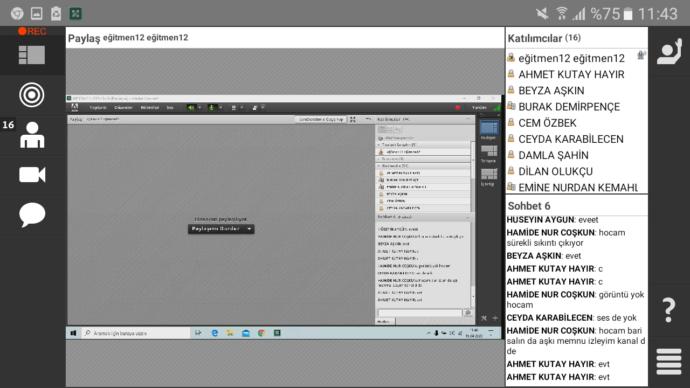Select the Paylaşım layout thumbnail in shared window
Viewport: 690px width, 388px height.
pos(488,128)
